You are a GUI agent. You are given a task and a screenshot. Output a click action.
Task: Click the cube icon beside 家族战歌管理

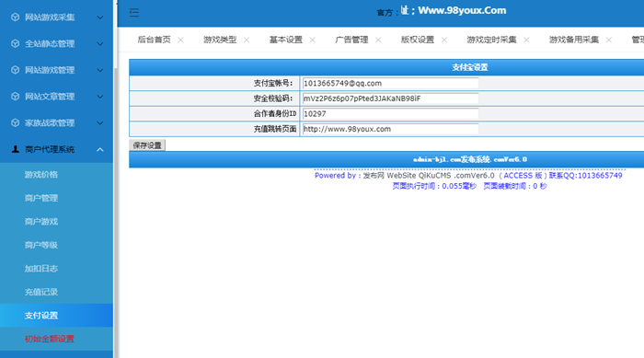click(16, 122)
